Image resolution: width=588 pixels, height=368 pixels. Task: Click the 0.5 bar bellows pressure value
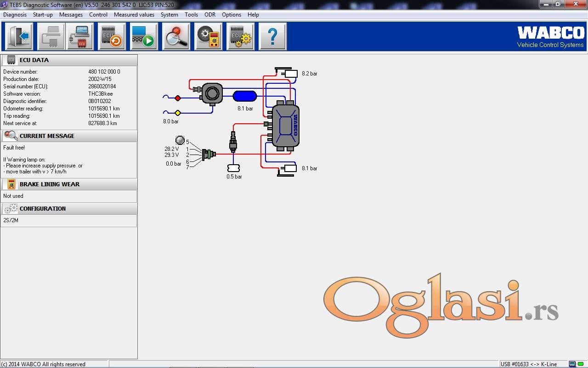pyautogui.click(x=234, y=177)
